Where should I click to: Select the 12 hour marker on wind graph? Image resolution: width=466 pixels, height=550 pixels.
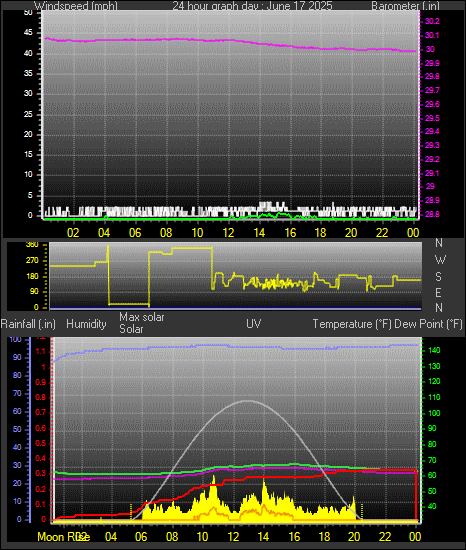point(228,233)
